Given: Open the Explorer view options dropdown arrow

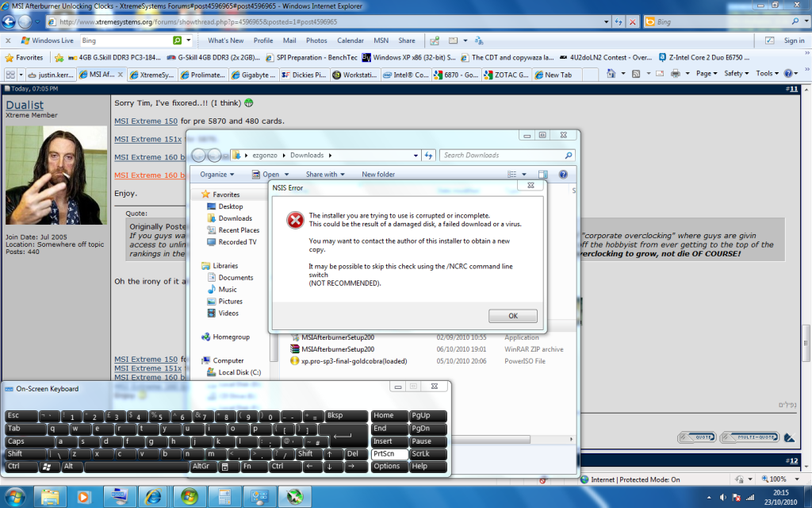Looking at the screenshot, I should tap(524, 174).
